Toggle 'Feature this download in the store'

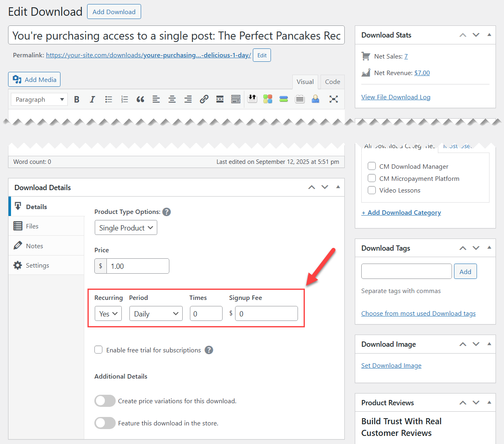(x=105, y=423)
